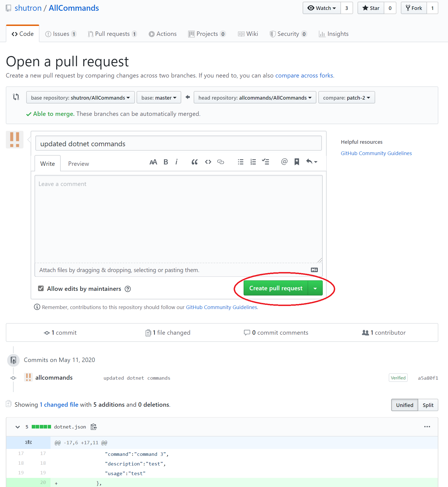Open the star count of 0

pos(390,8)
